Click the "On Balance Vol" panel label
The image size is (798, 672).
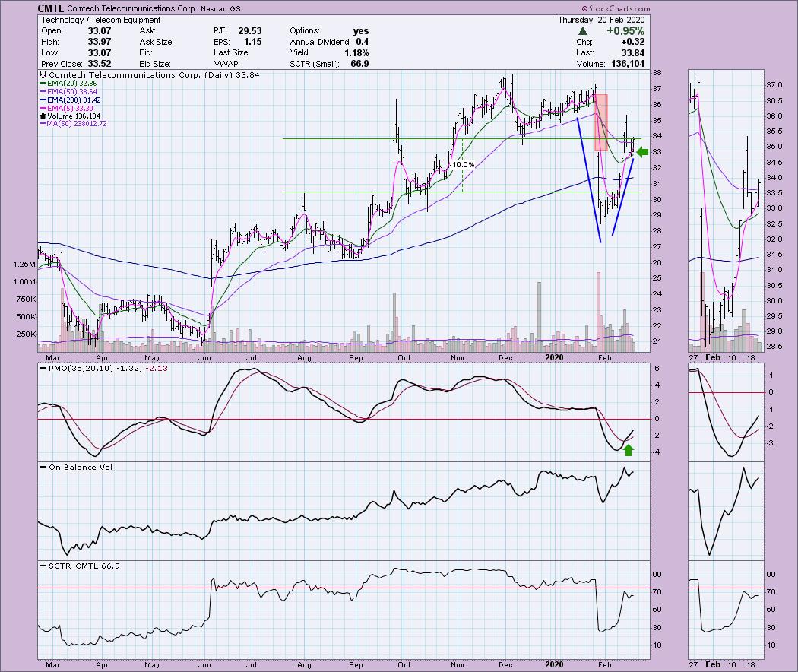[x=81, y=467]
